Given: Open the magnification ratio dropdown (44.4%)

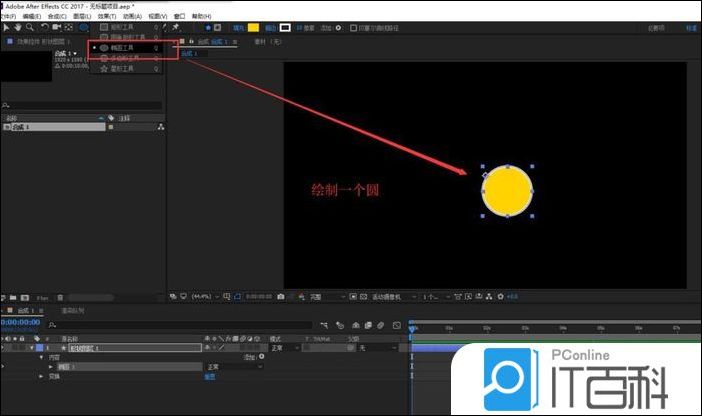Looking at the screenshot, I should 207,297.
